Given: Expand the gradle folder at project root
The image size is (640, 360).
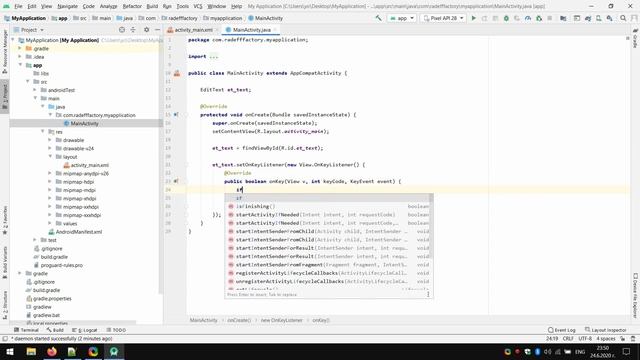Looking at the screenshot, I should point(20,273).
